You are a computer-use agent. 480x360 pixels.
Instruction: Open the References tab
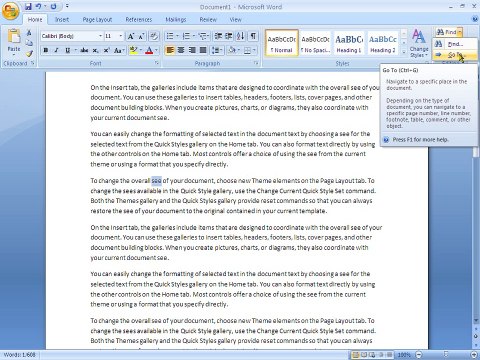point(139,20)
